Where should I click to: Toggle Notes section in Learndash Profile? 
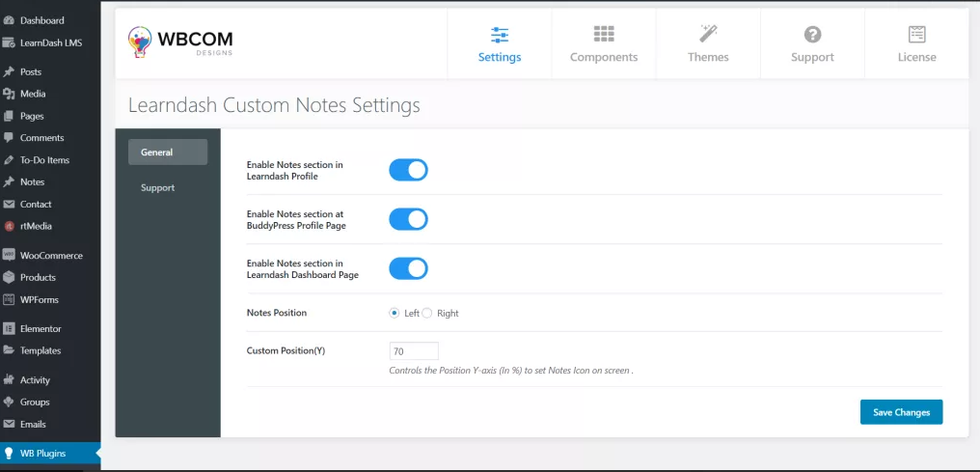pos(408,170)
